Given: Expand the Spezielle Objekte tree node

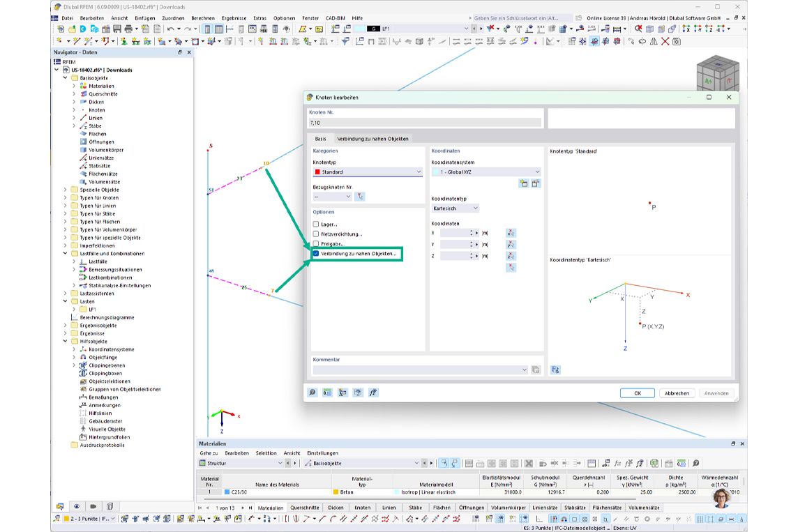Looking at the screenshot, I should (65, 190).
